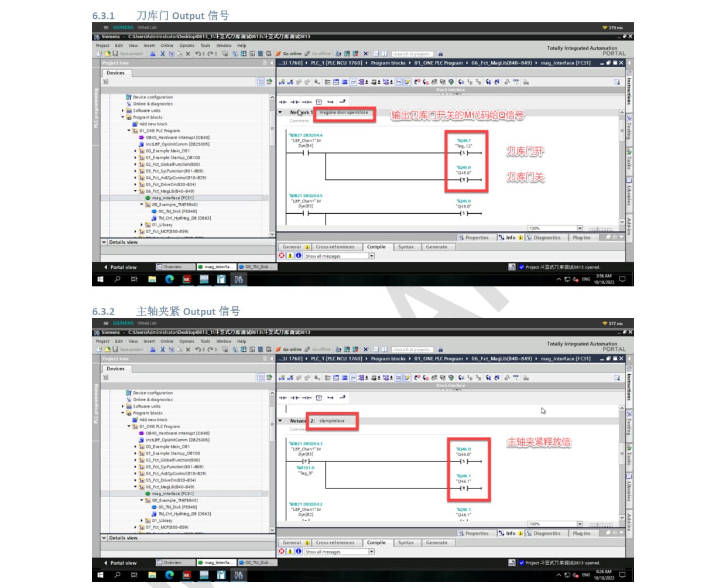Click Save project in 6.3.1 screenshot
Screen dimensions: 726x588
[x=128, y=54]
